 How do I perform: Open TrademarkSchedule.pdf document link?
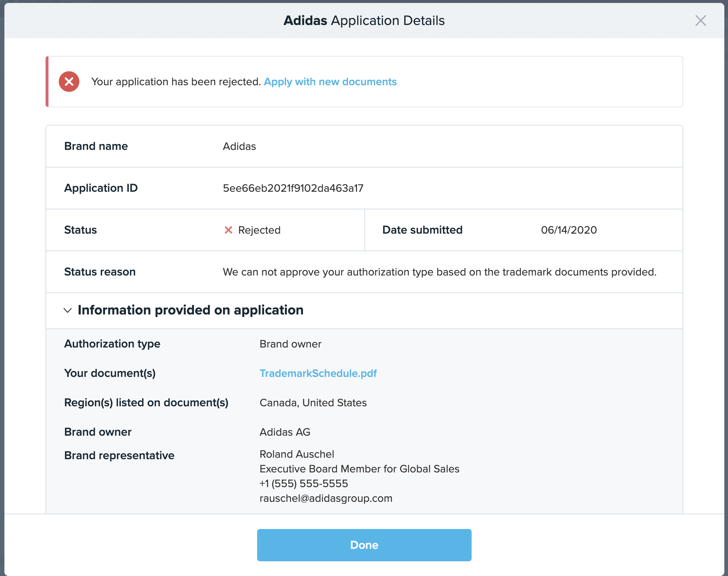click(318, 373)
